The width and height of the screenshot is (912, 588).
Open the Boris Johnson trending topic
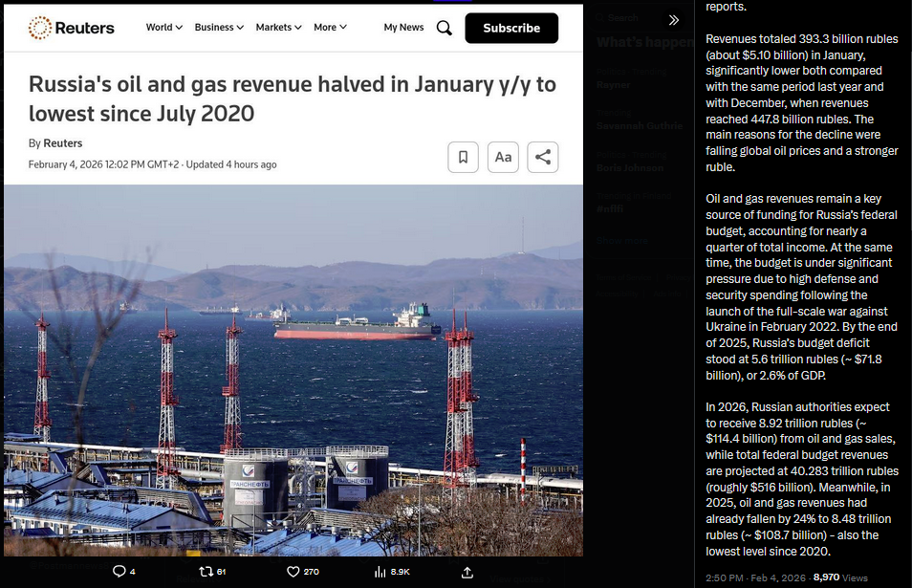629,167
